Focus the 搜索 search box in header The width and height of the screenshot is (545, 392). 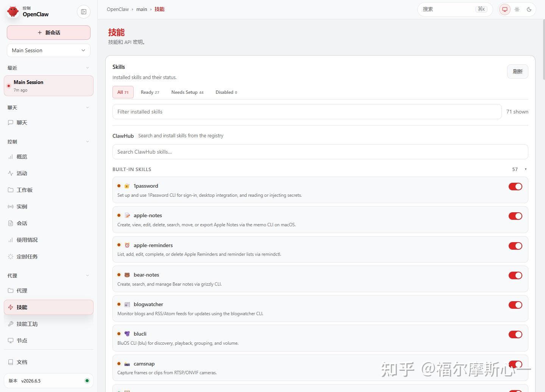click(455, 9)
